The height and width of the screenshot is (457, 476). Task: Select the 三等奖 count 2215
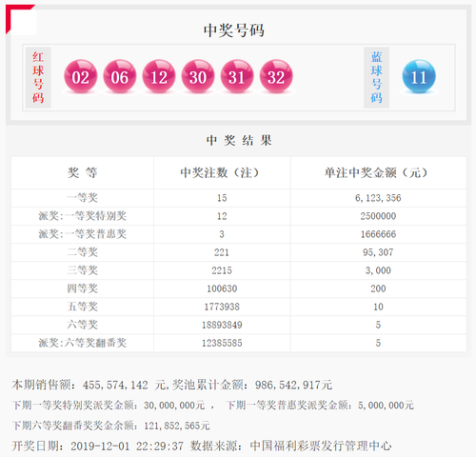tap(222, 270)
